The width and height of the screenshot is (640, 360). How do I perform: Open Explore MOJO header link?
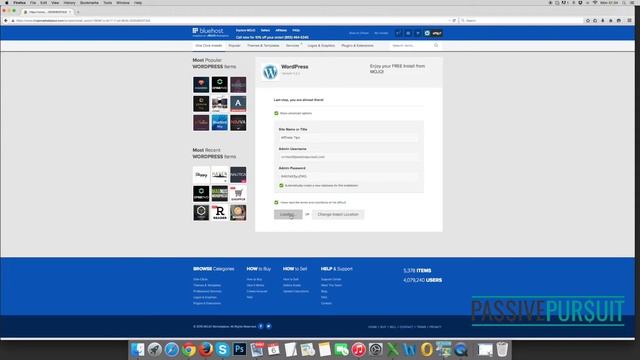click(245, 30)
